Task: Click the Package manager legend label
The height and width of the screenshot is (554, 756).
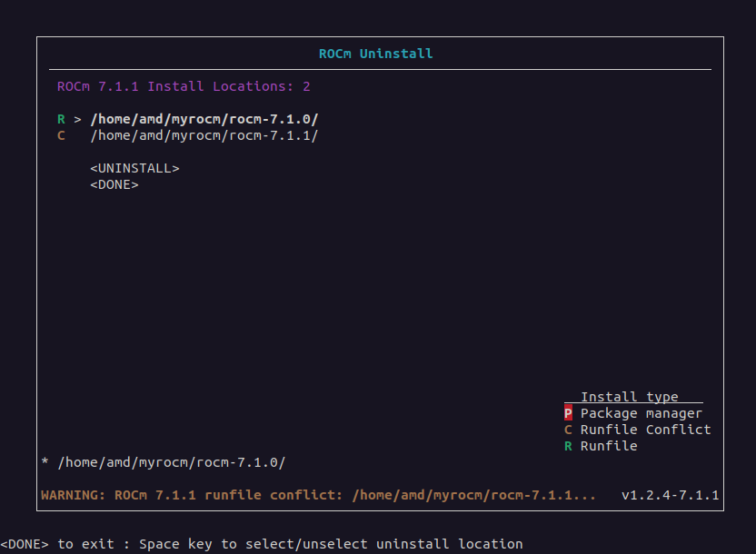Action: pos(642,413)
